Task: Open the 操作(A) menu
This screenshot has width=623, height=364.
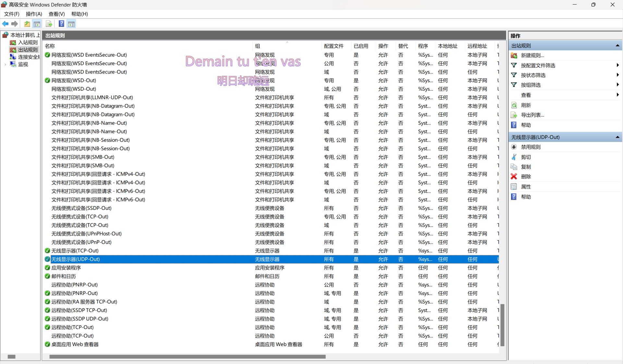Action: click(34, 14)
